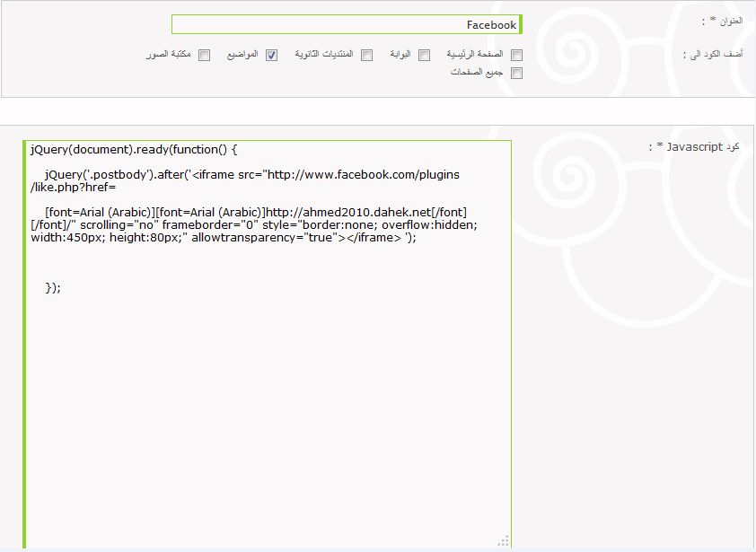The width and height of the screenshot is (756, 552).
Task: Click the كود Javascript label
Action: [x=694, y=146]
